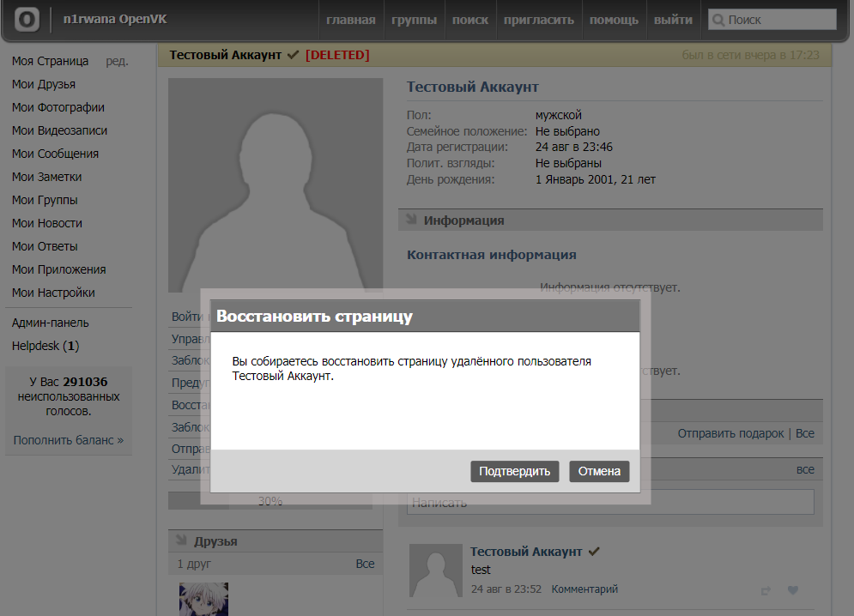Screen dimensions: 854x616
Task: Open главная in the top menu
Action: [351, 20]
